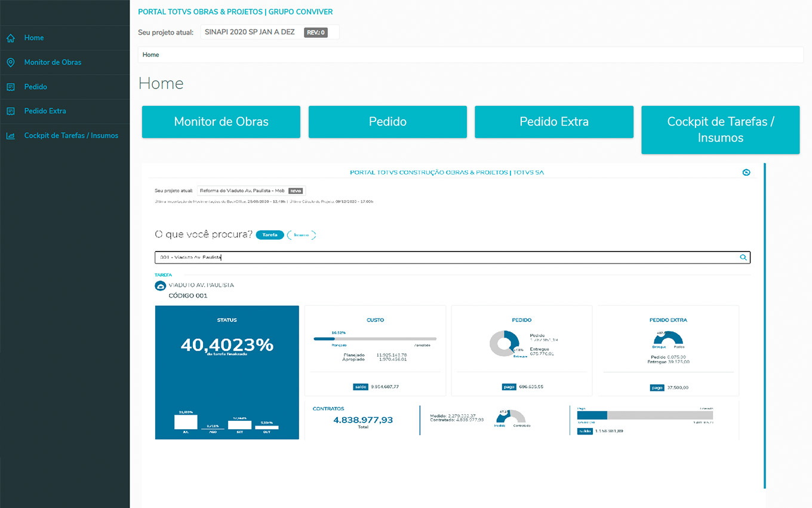This screenshot has height=508, width=812.
Task: Click the magnifier search icon in search field
Action: tap(743, 258)
